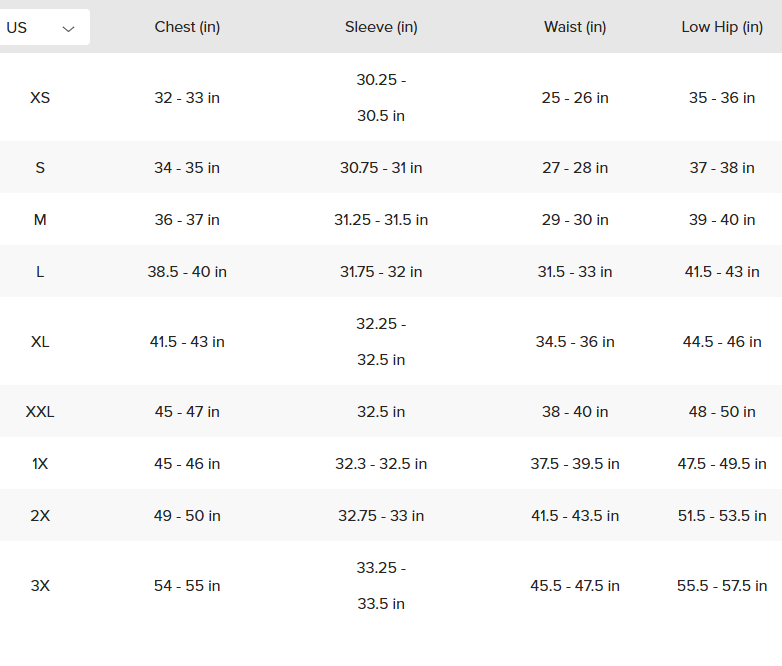Click the 25 - 26 in waist cell
This screenshot has width=782, height=666.
coord(575,97)
